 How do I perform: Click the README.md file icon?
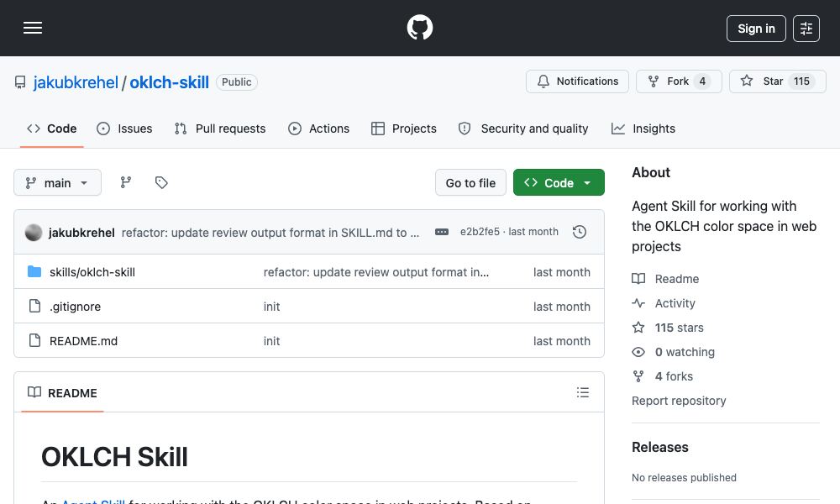pos(34,340)
